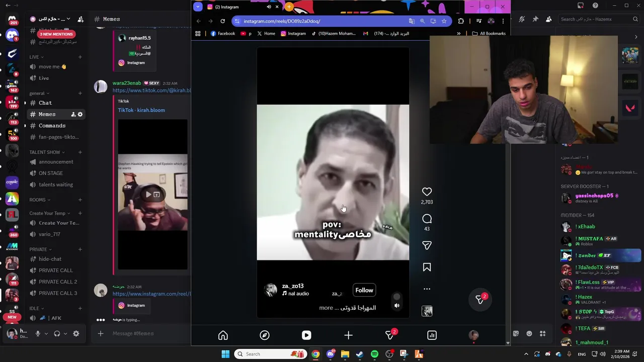Join the Live voice channel
This screenshot has width=644, height=362.
(x=55, y=78)
